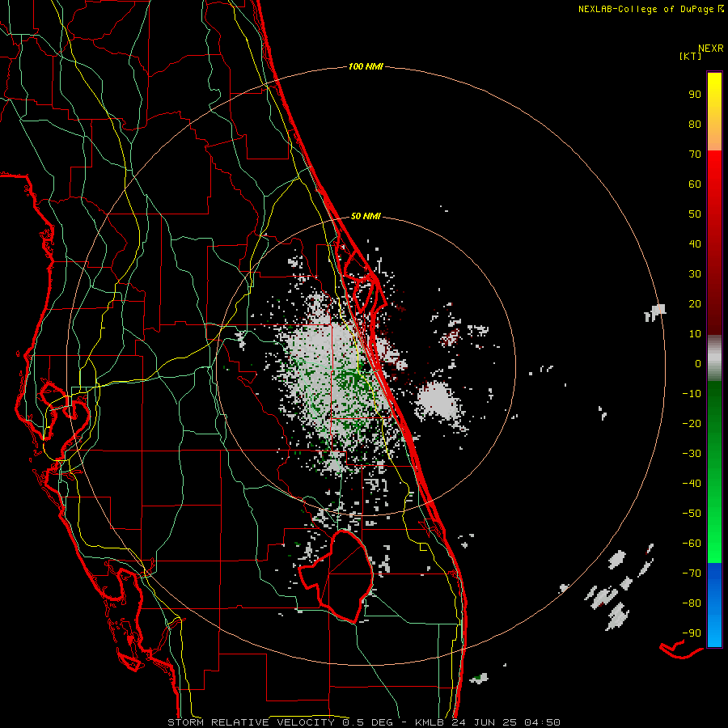Click the -50 scale label
728x728 pixels.
692,514
